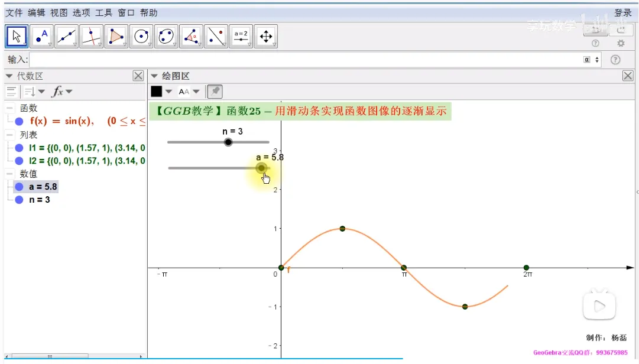Select the Polygon tool
Screen dimensions: 639x364
[116, 37]
